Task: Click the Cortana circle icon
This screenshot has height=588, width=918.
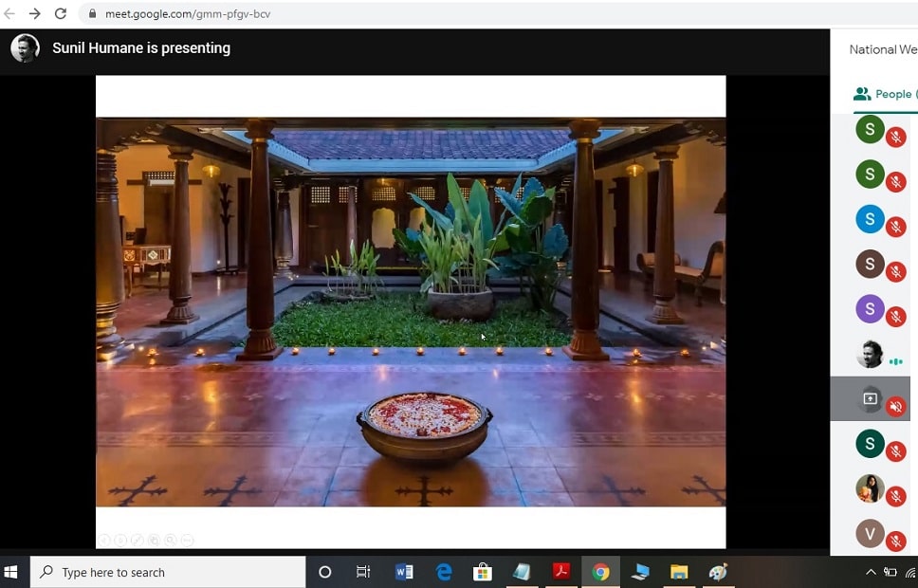Action: pos(324,572)
